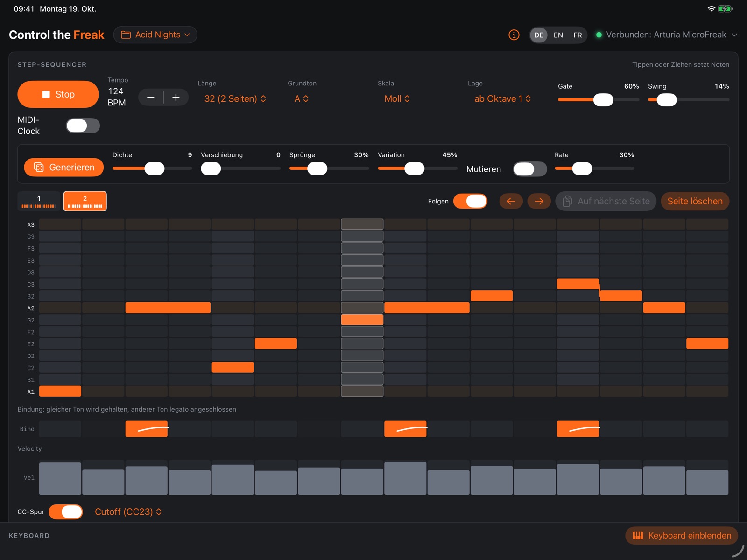Stop sequencer playback
747x560 pixels.
pyautogui.click(x=58, y=94)
